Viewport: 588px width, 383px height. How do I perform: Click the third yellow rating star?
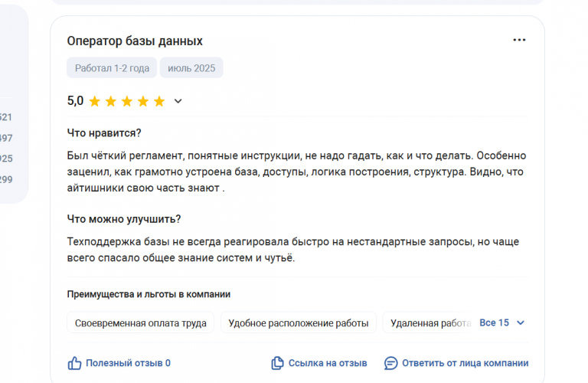(127, 101)
